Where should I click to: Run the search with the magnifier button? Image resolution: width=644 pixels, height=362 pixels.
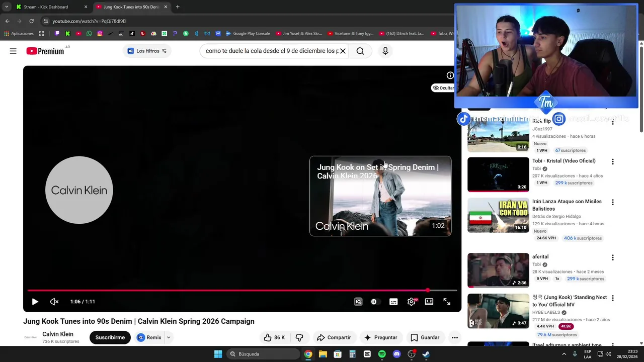[360, 51]
